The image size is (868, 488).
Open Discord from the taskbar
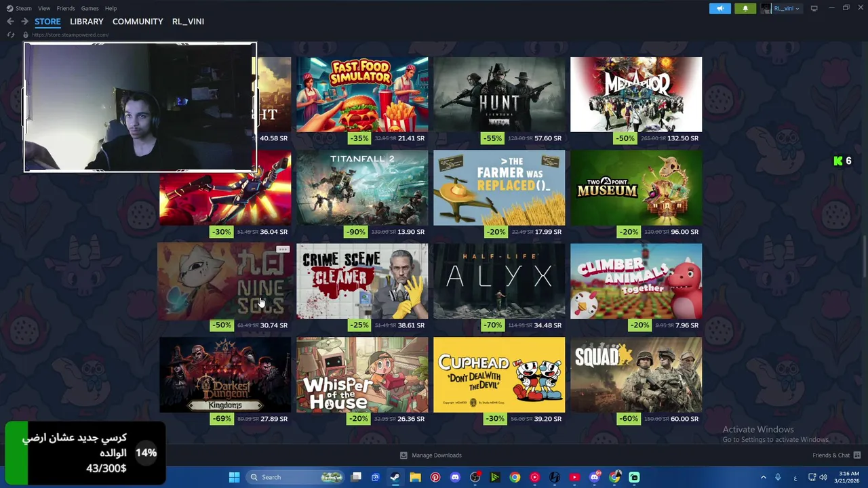coord(455,477)
